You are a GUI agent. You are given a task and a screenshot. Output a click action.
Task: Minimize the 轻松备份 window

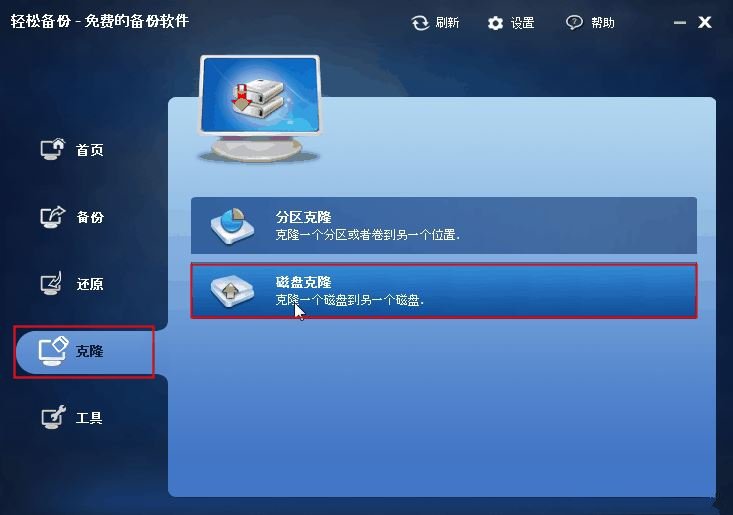[x=680, y=22]
